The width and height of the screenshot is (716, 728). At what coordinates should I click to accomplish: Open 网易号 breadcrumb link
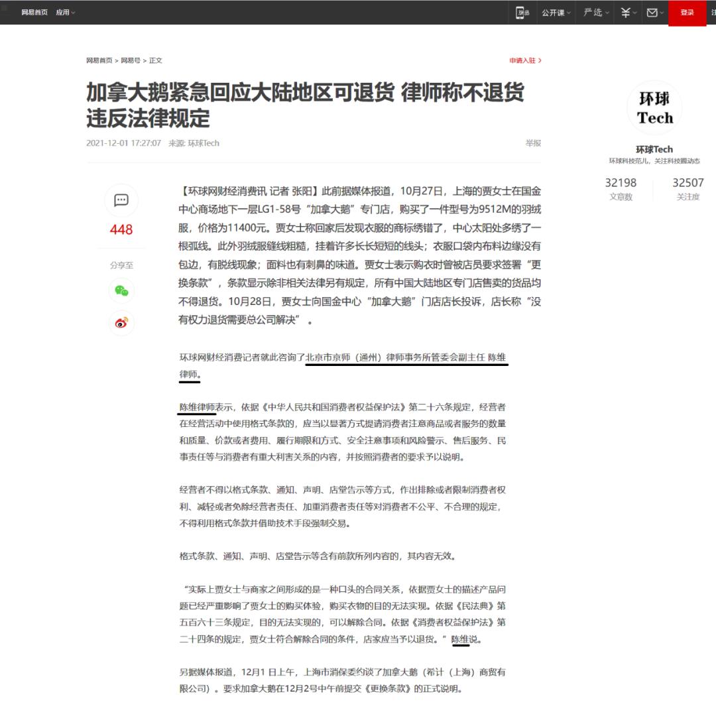pyautogui.click(x=131, y=60)
